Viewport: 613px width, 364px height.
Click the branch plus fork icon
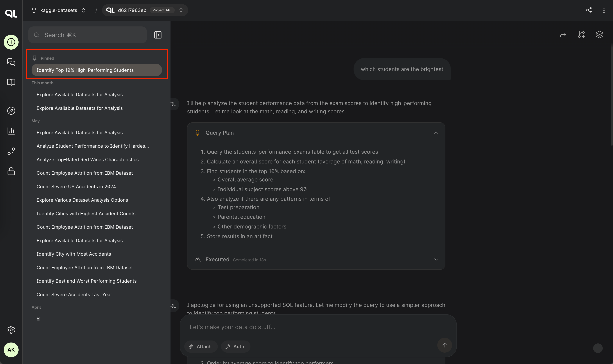pos(581,35)
